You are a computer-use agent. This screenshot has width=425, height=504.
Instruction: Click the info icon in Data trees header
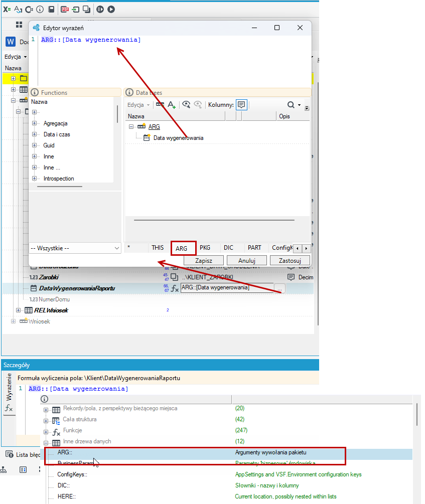129,93
